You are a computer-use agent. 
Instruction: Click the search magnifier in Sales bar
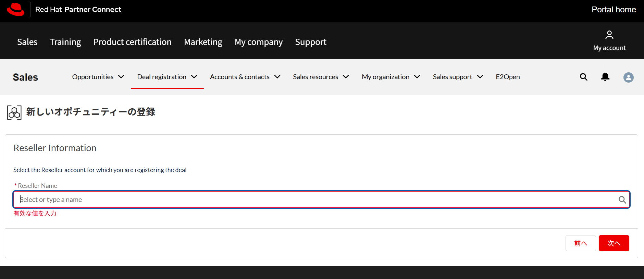tap(583, 77)
